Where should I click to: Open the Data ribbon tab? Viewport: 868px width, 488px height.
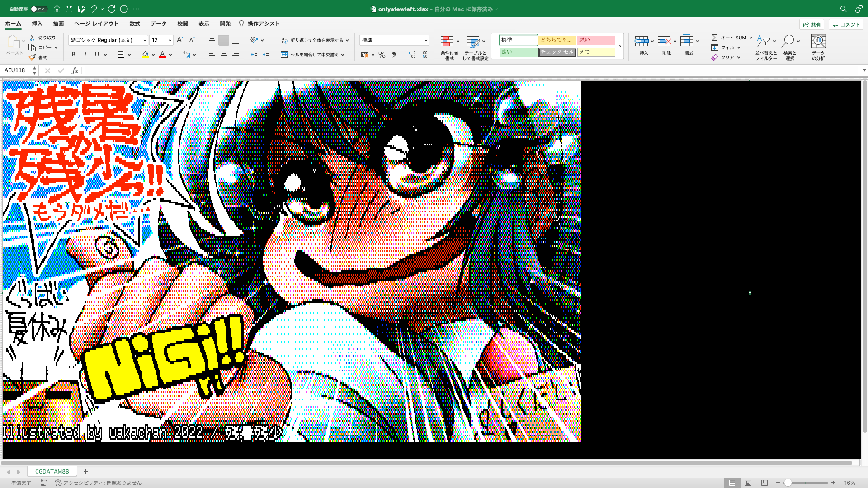point(159,24)
